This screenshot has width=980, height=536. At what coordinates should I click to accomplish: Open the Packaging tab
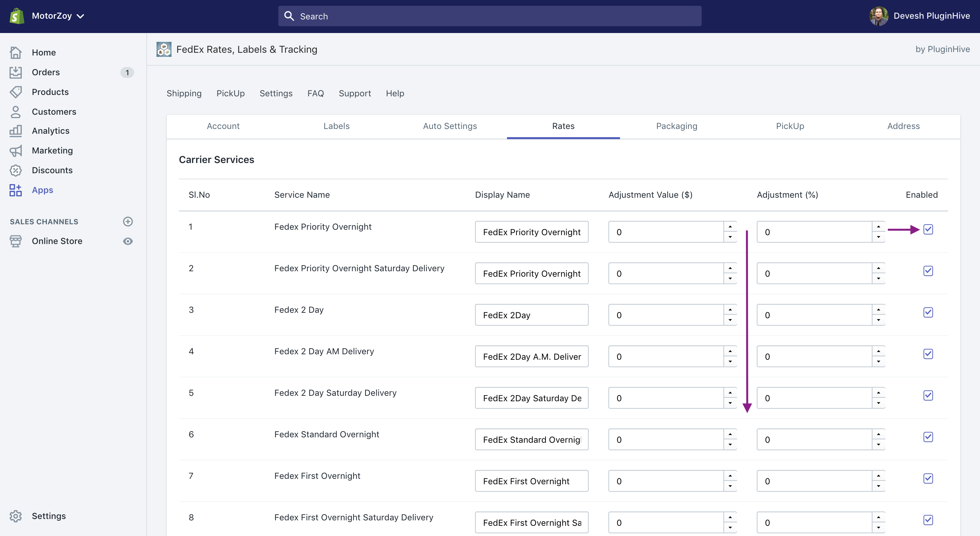coord(676,126)
